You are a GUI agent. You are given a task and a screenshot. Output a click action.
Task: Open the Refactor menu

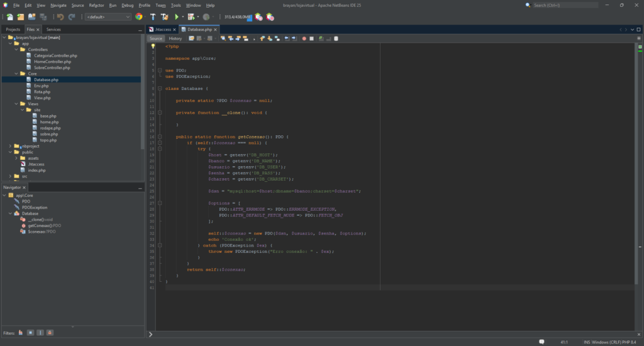pos(96,5)
